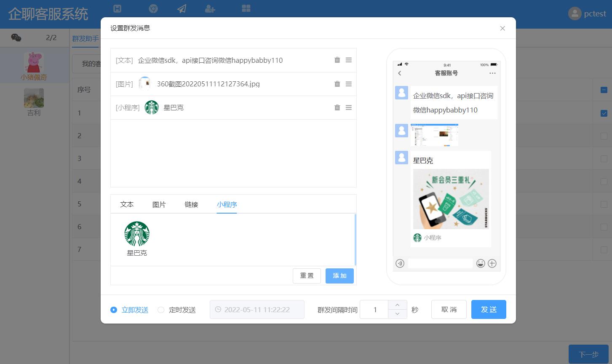The height and width of the screenshot is (364, 612).
Task: Switch to the 图片 tab
Action: click(x=159, y=204)
